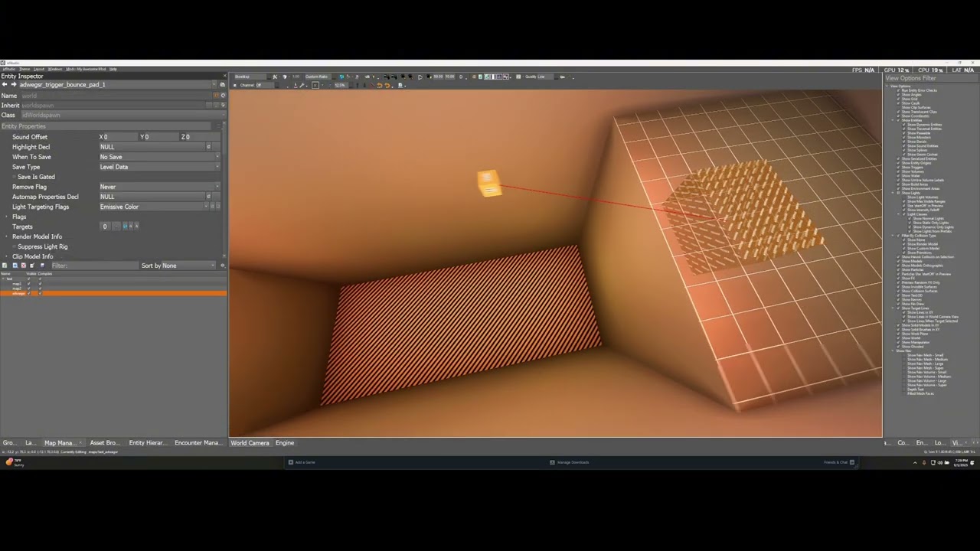Go forward with the Entity Inspector right arrow
The height and width of the screenshot is (551, 980).
(13, 84)
